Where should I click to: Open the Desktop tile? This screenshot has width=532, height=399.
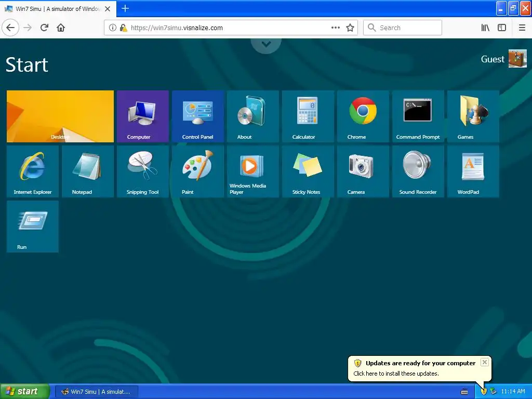click(60, 116)
